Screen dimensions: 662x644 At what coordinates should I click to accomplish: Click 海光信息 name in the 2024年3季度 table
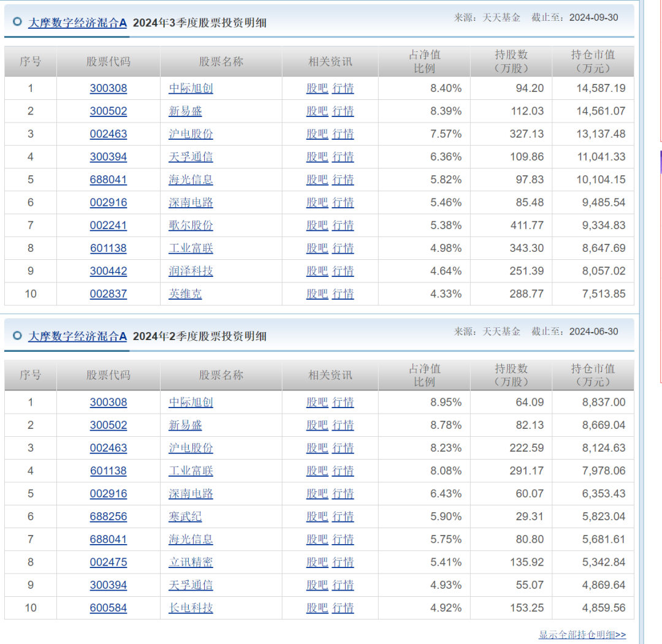(x=191, y=180)
